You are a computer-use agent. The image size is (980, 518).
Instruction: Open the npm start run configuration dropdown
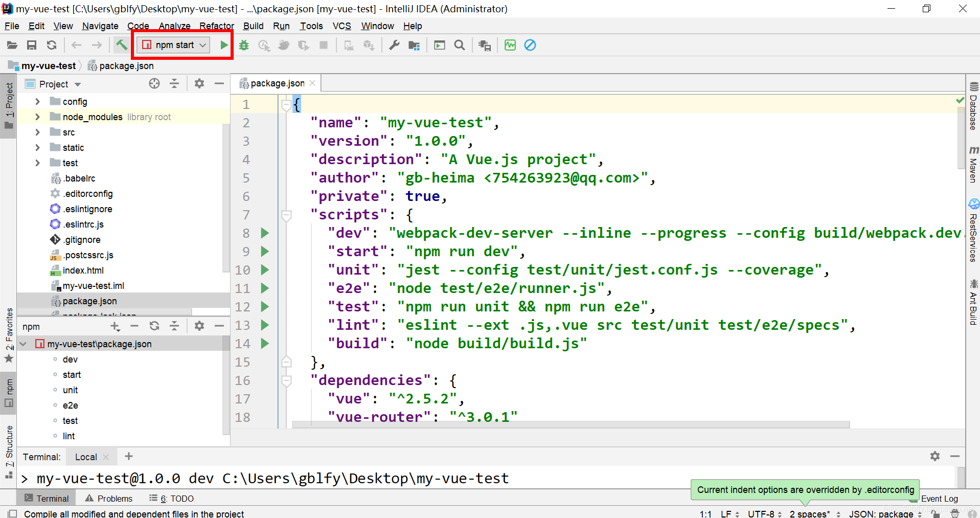point(174,45)
